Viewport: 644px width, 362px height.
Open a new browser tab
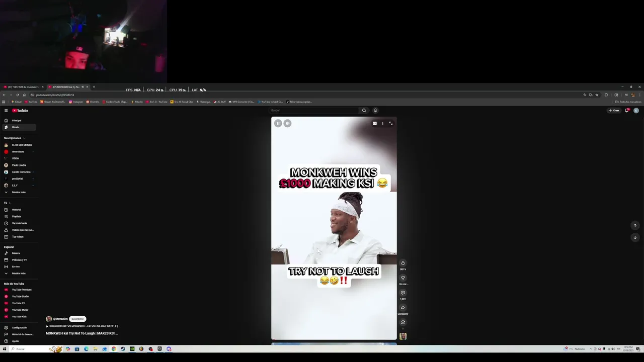click(x=94, y=87)
